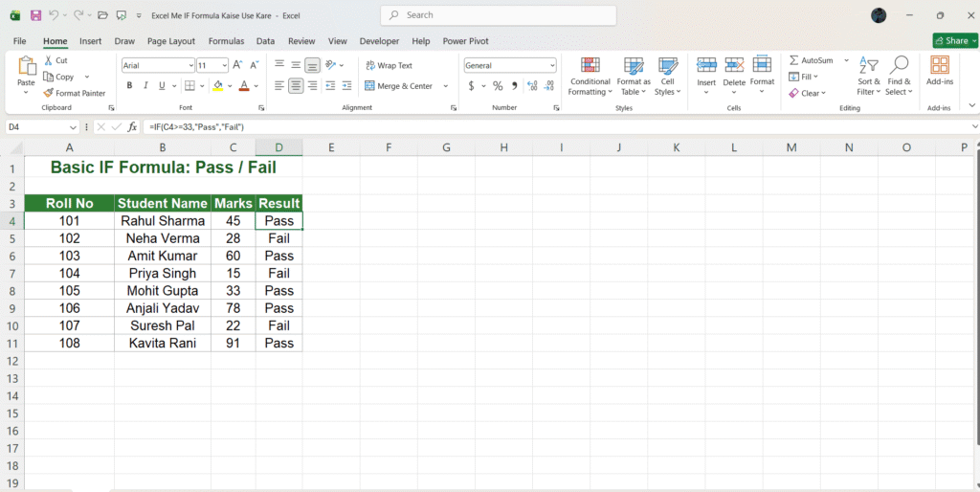Toggle Align Right
Screen dimensions: 980x492
313,85
